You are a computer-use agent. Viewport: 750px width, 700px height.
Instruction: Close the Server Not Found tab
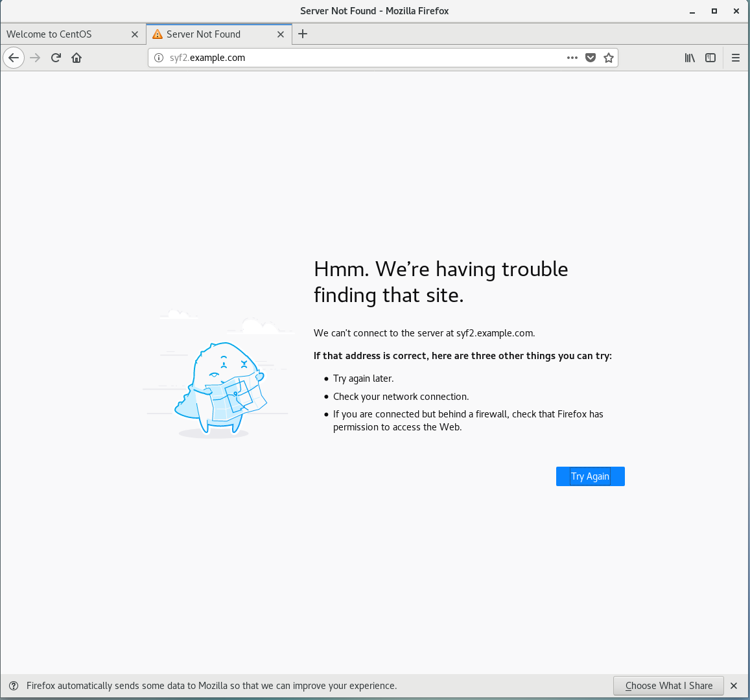[281, 34]
